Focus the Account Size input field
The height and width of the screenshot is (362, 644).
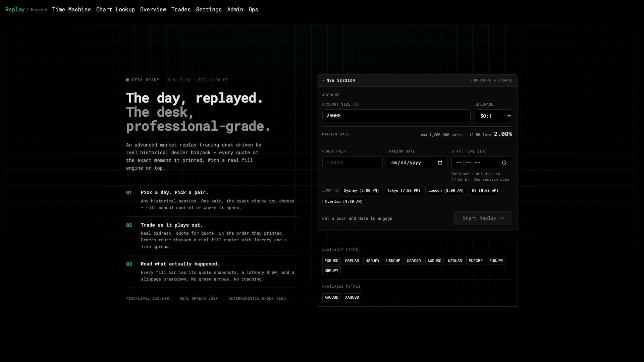coord(396,116)
